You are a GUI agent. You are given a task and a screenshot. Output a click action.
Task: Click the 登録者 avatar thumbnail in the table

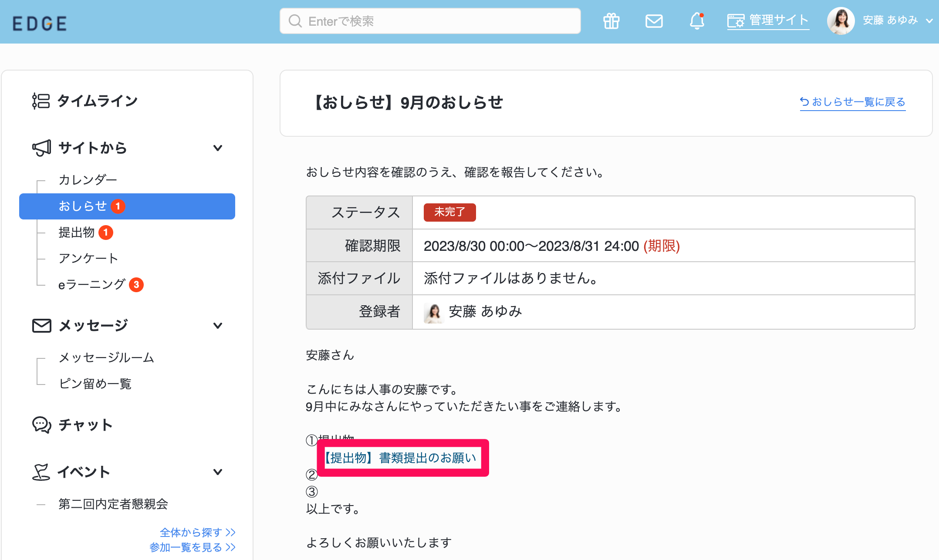tap(433, 313)
